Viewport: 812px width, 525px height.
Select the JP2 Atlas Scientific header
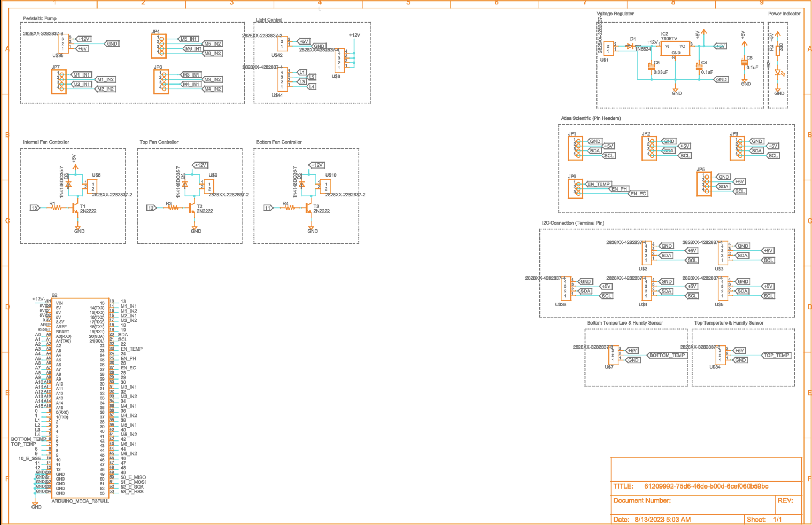tap(649, 148)
